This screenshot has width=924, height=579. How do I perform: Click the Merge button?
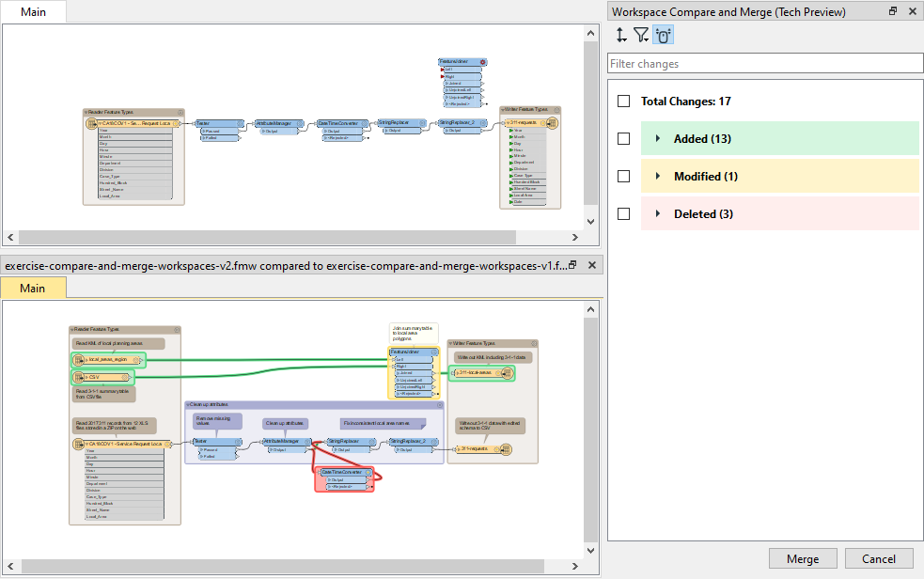pos(803,558)
